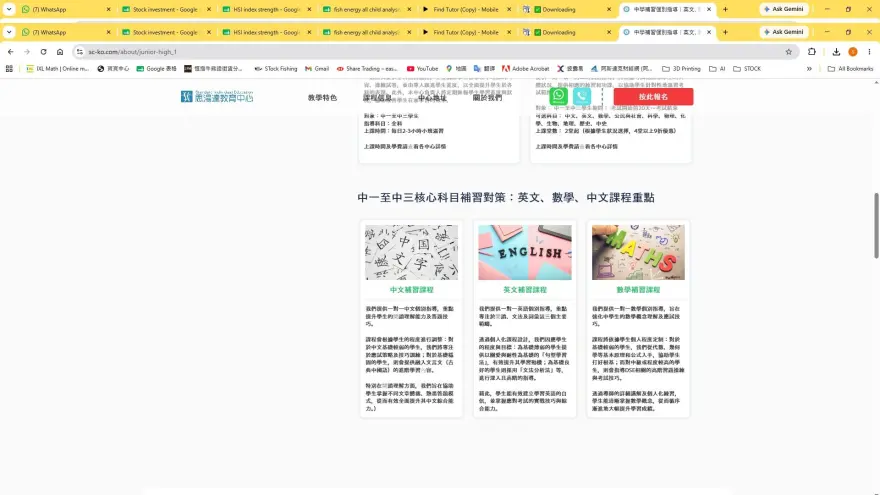Viewport: 880px width, 495px height.
Task: Open the Downloads tray icon
Action: pos(836,52)
